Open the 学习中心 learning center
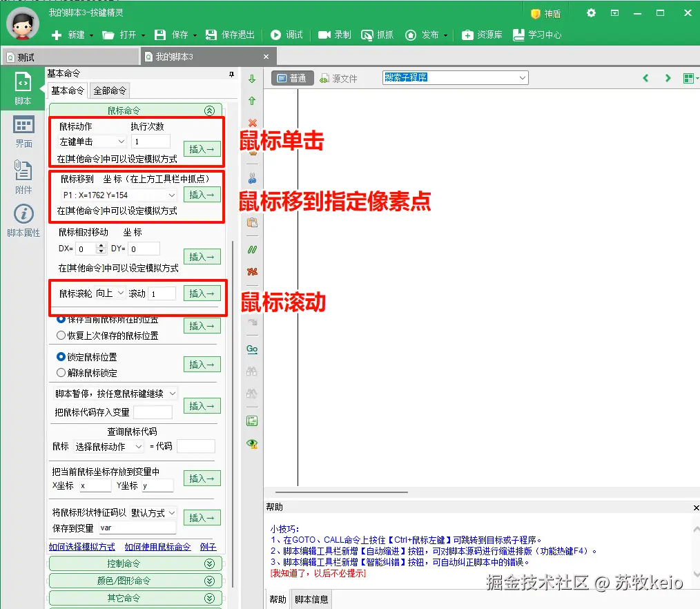The width and height of the screenshot is (700, 609). click(x=537, y=35)
